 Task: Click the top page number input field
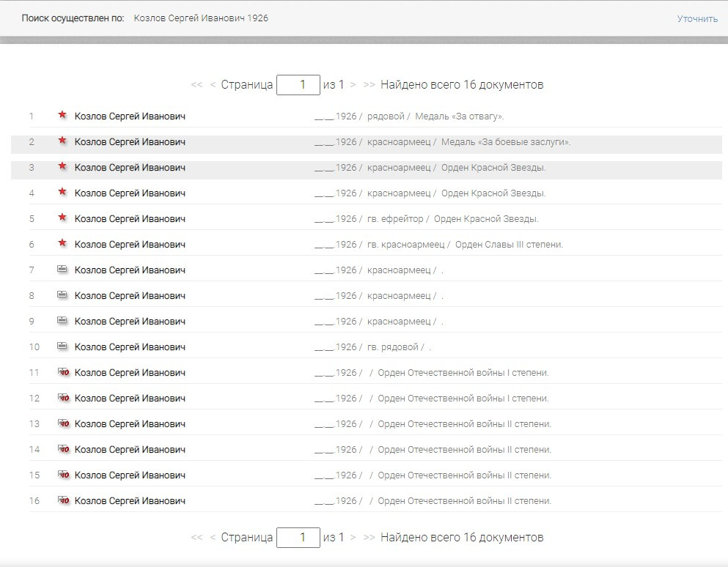point(298,85)
